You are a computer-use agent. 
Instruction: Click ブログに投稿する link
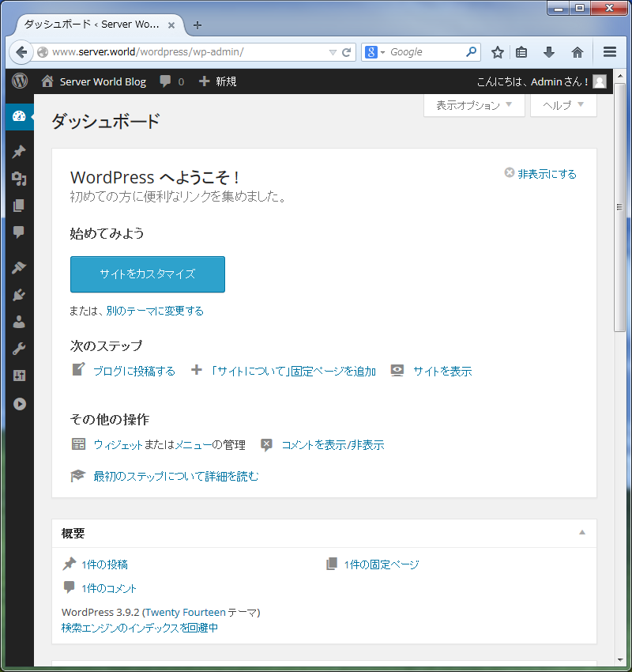pos(134,371)
